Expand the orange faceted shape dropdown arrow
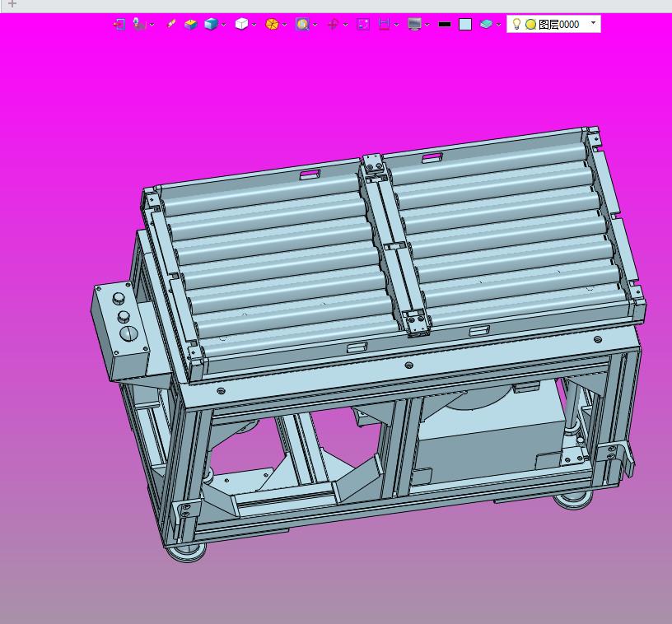The width and height of the screenshot is (672, 624). pos(285,25)
